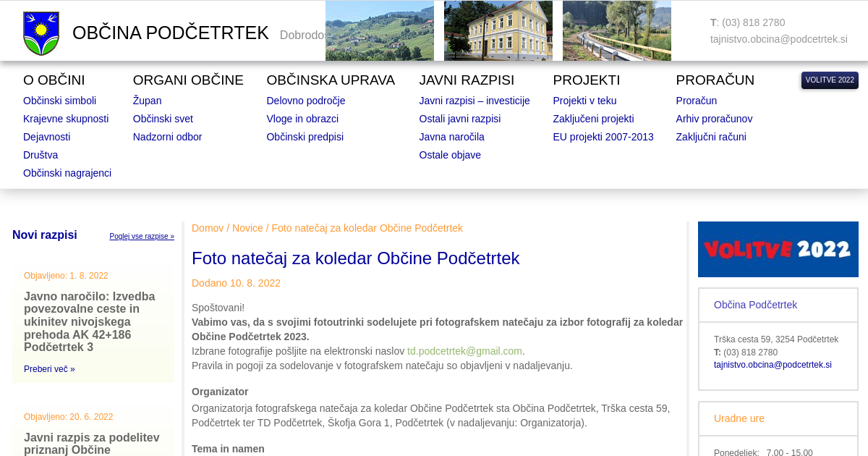Open Projekti v teku page
The image size is (868, 456).
click(x=584, y=101)
